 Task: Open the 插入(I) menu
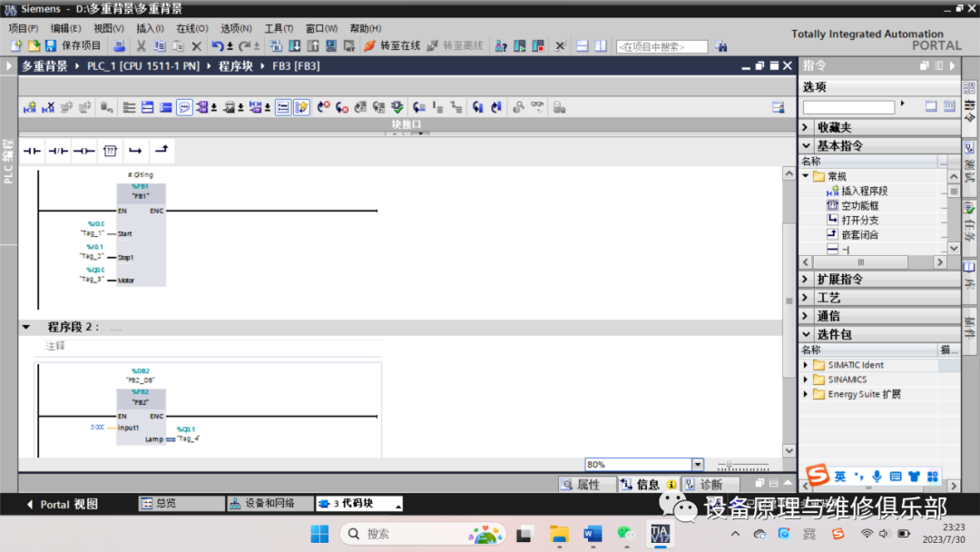[150, 28]
